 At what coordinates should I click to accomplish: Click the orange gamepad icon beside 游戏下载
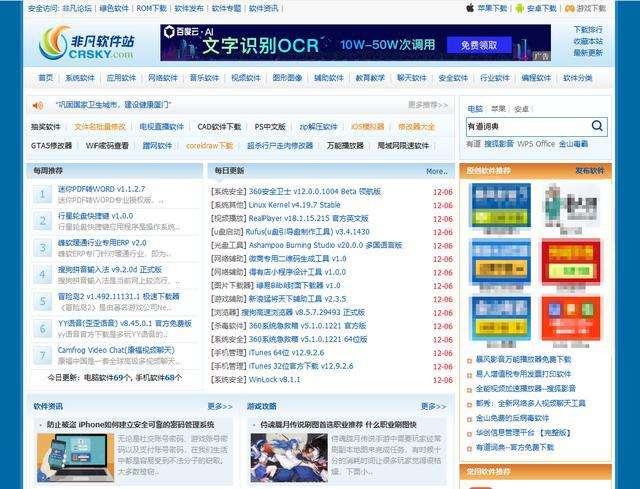[x=569, y=8]
